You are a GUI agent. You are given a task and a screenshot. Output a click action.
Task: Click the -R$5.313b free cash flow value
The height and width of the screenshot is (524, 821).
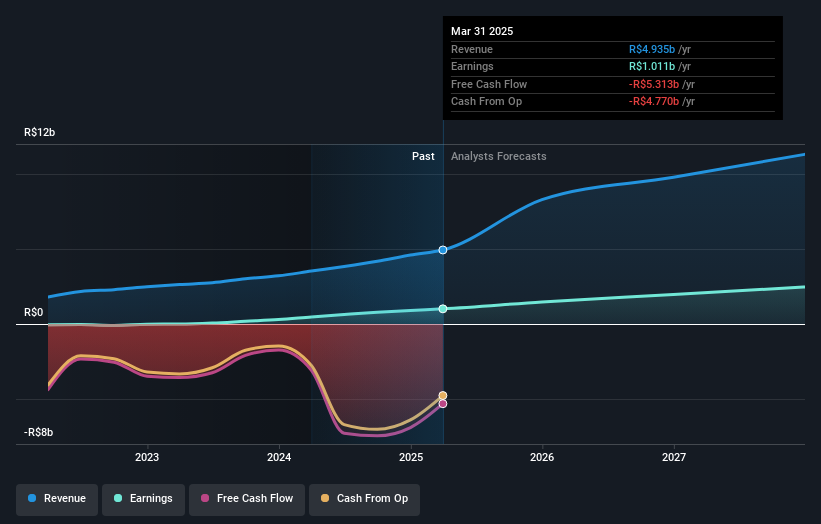click(654, 84)
